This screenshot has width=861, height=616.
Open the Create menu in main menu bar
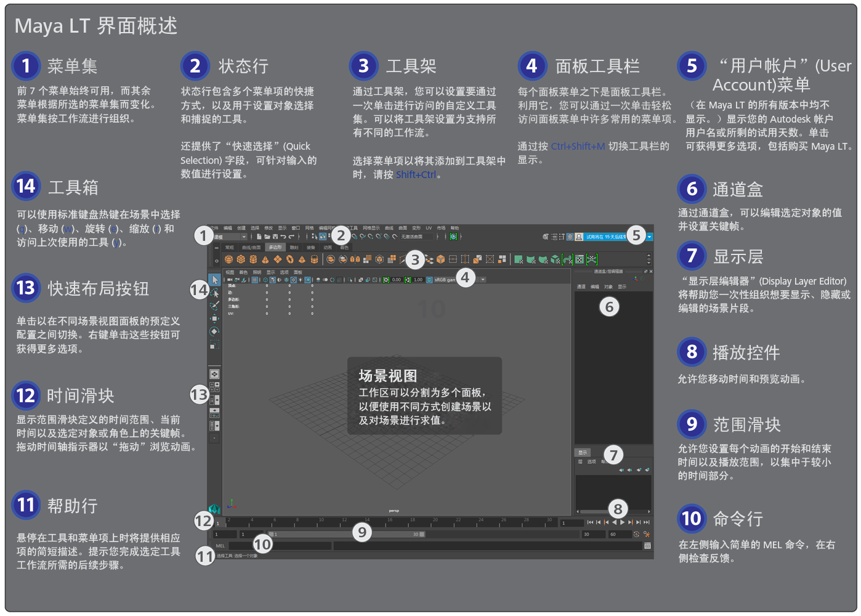241,228
